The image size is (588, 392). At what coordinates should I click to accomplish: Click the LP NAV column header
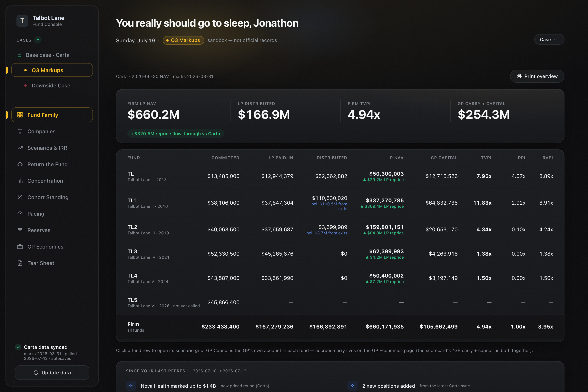pyautogui.click(x=395, y=158)
